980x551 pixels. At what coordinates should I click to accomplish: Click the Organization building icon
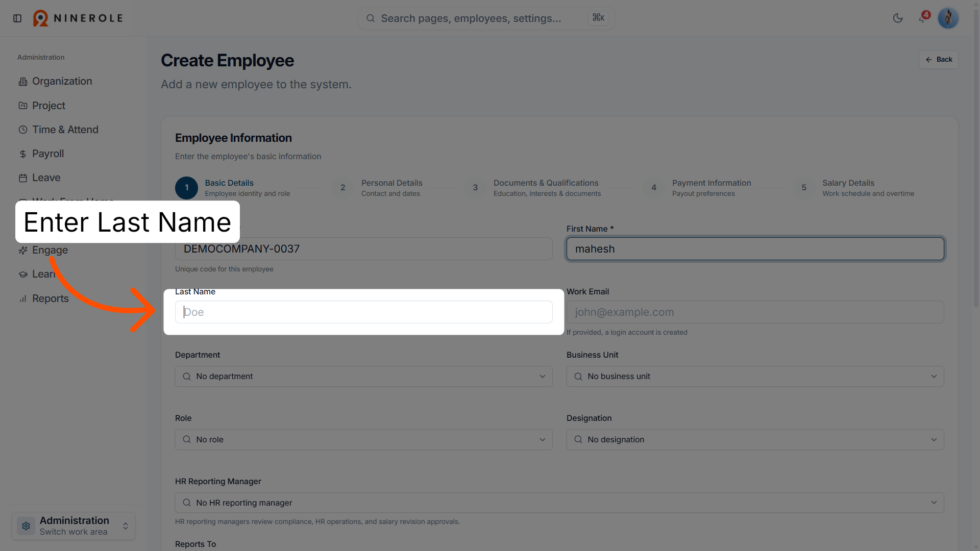[23, 82]
